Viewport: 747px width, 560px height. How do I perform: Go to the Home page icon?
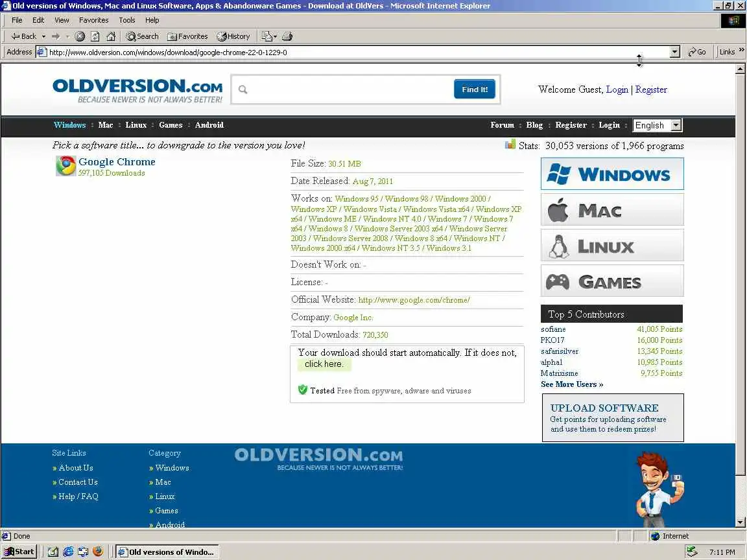[111, 36]
